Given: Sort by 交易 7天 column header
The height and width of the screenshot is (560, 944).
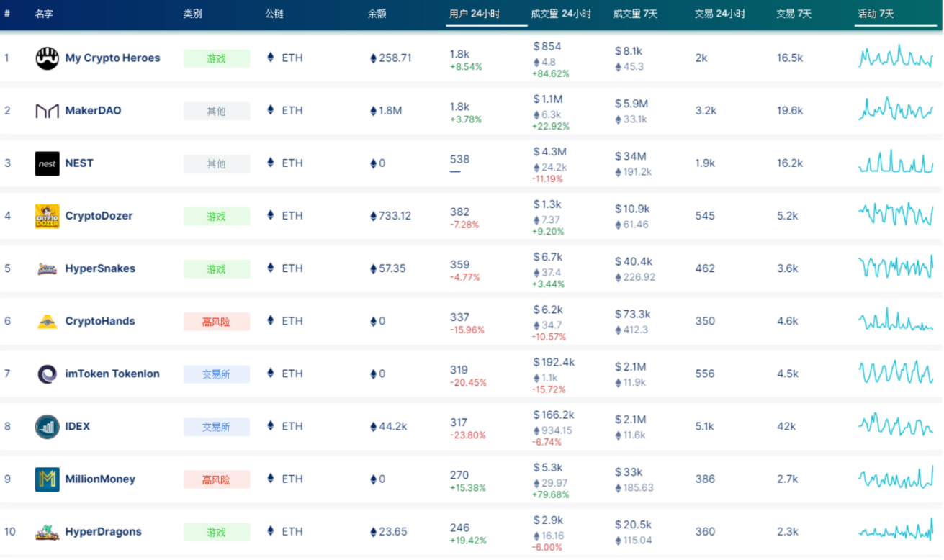Looking at the screenshot, I should click(x=794, y=14).
